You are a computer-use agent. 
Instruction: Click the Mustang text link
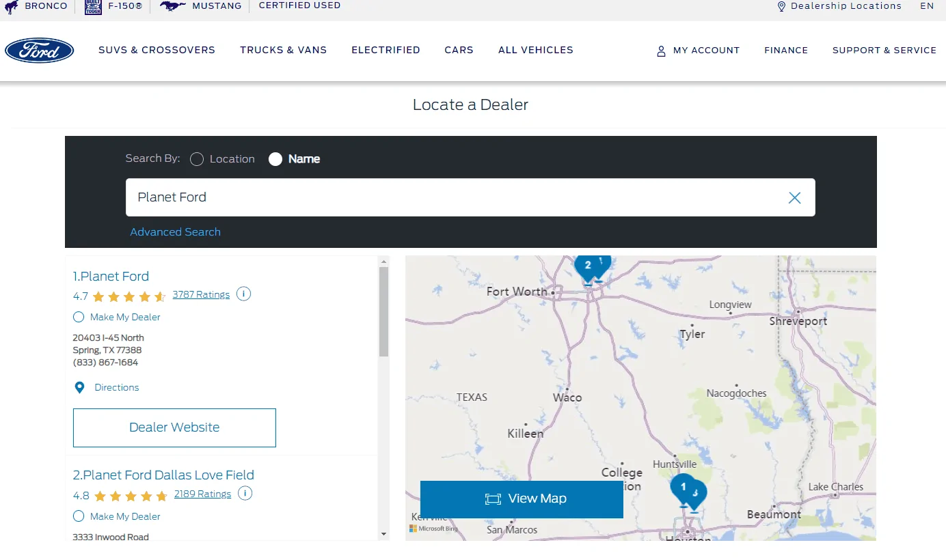[x=217, y=5]
